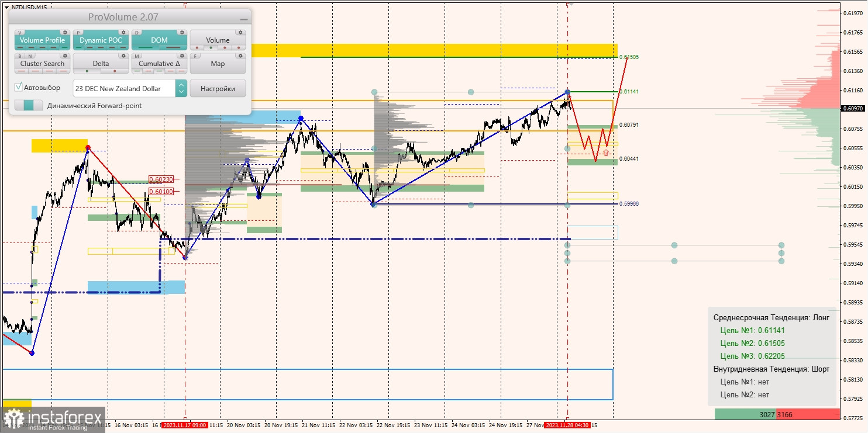Toggle Volume indicator button
The height and width of the screenshot is (433, 868).
218,40
